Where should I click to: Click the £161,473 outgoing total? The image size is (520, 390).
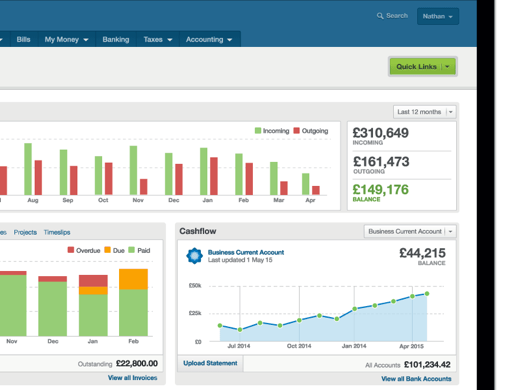pos(381,162)
